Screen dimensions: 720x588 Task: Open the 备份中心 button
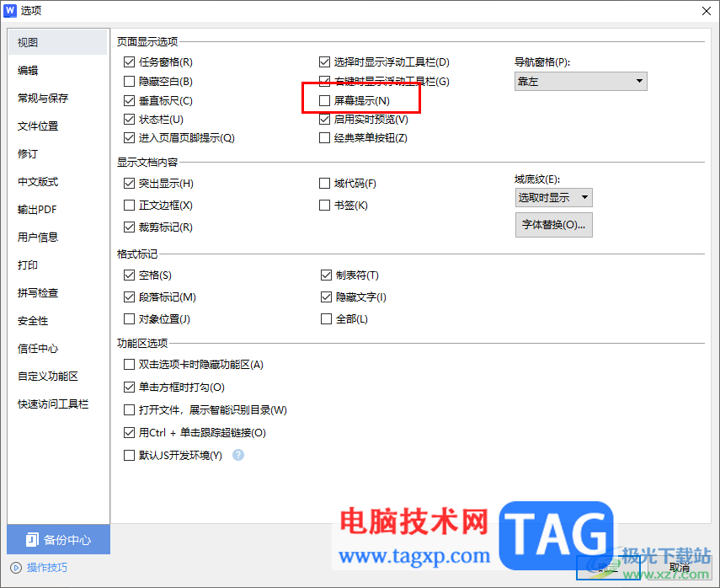pyautogui.click(x=58, y=539)
